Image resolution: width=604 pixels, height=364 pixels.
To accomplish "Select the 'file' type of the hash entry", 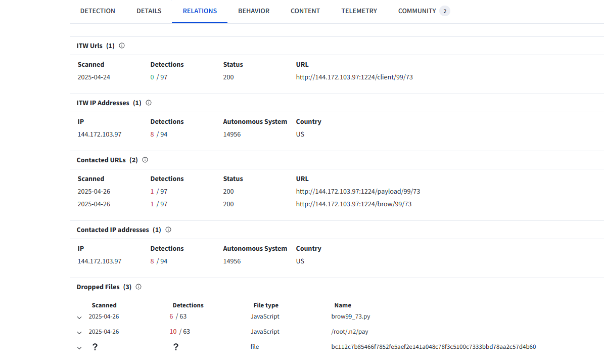I will click(255, 347).
